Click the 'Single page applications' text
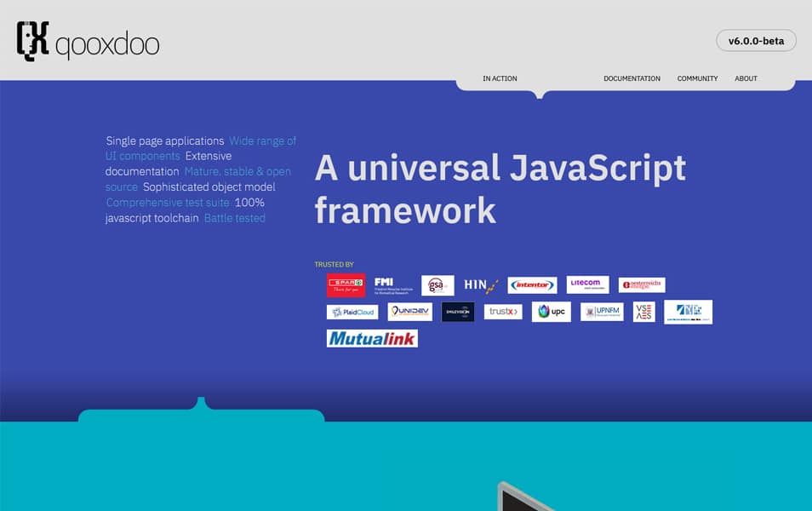This screenshot has height=511, width=812. [164, 141]
